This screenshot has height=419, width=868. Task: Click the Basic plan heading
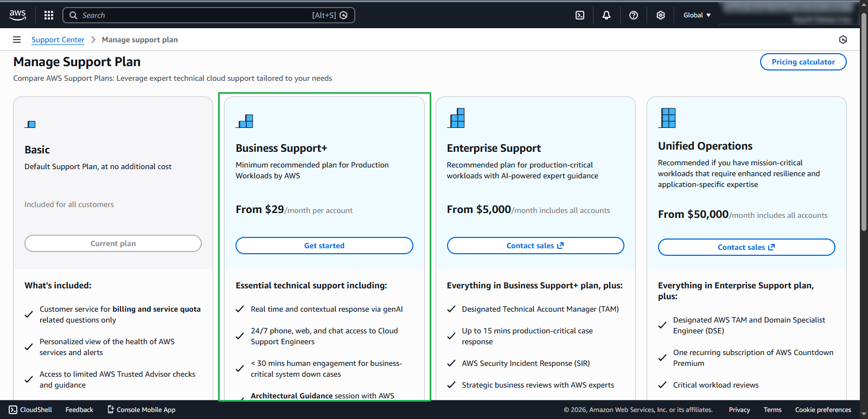[37, 150]
